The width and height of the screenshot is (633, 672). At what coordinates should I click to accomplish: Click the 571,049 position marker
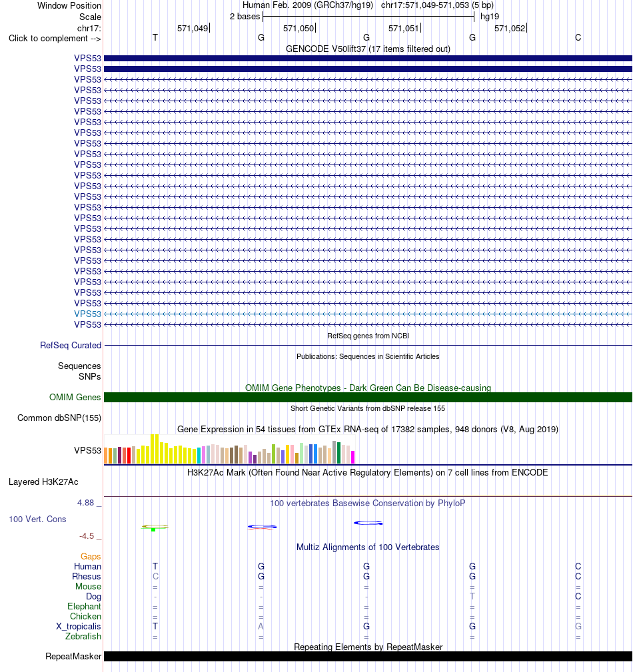193,28
